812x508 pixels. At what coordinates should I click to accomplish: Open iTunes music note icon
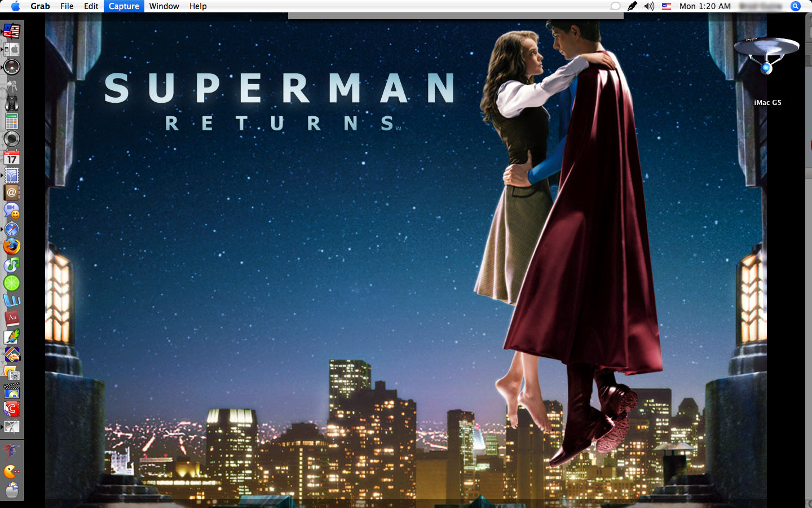tap(12, 265)
